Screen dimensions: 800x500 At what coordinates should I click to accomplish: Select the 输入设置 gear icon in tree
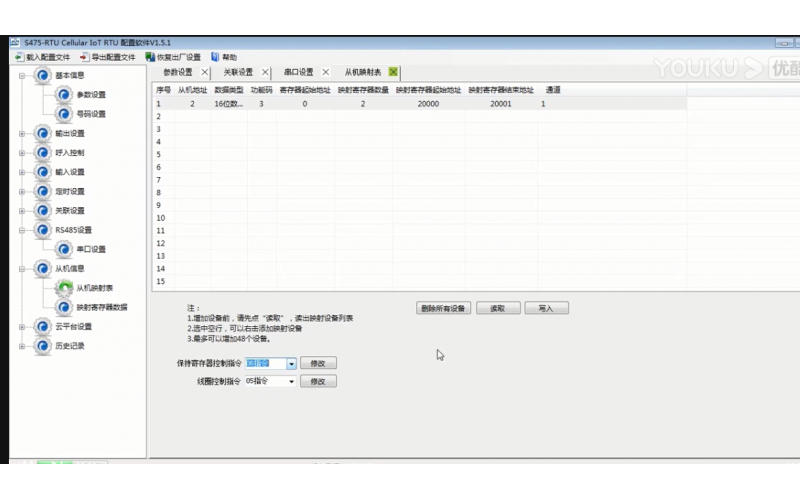[x=43, y=172]
